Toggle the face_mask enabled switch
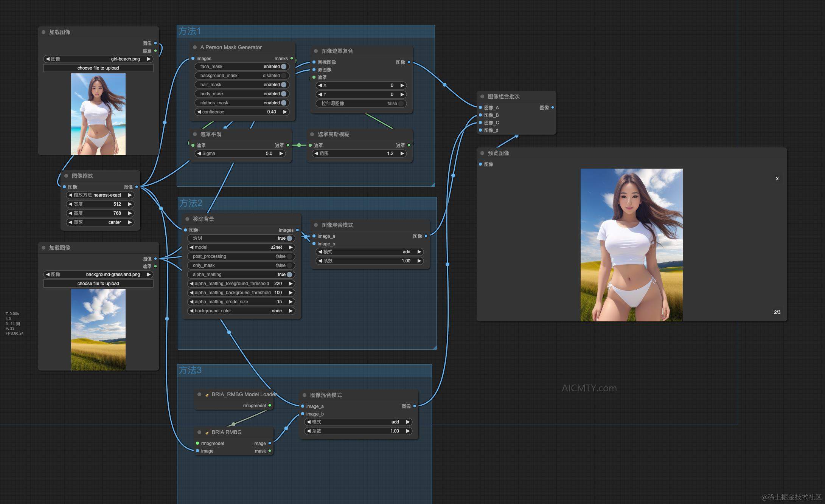This screenshot has height=504, width=825. 284,67
